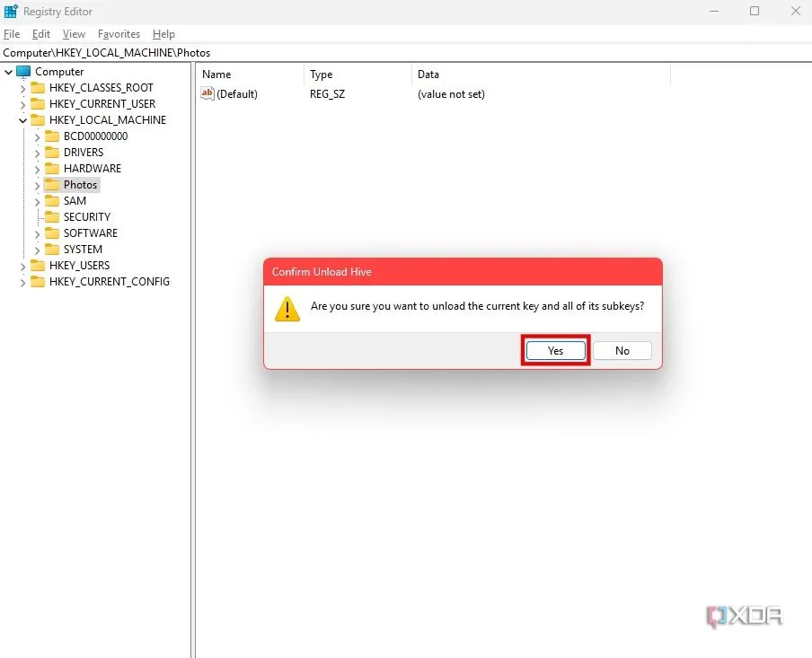Expand HKEY_USERS chevron
The width and height of the screenshot is (812, 658).
[22, 266]
